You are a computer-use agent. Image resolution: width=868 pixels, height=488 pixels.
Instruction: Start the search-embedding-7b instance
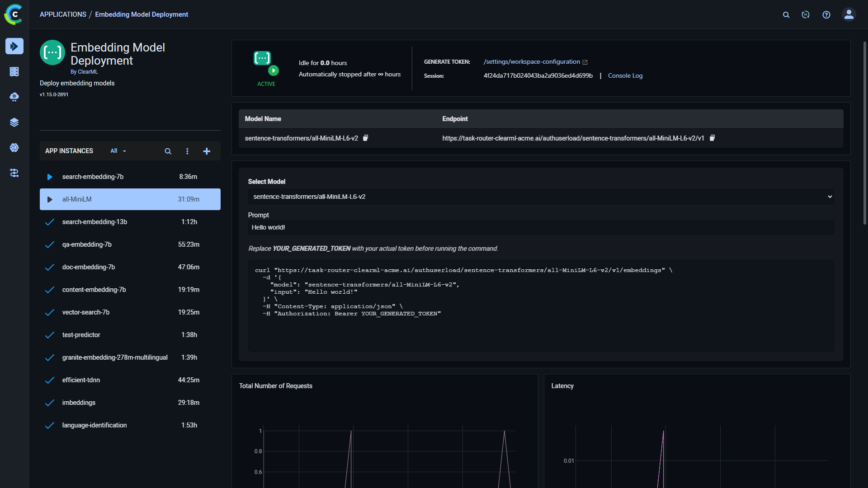(50, 177)
